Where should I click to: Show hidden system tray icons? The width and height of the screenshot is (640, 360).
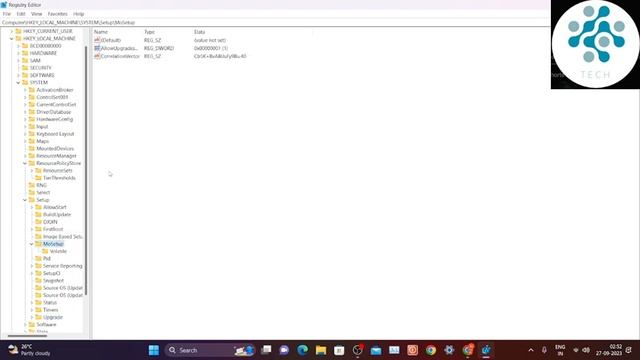click(531, 350)
